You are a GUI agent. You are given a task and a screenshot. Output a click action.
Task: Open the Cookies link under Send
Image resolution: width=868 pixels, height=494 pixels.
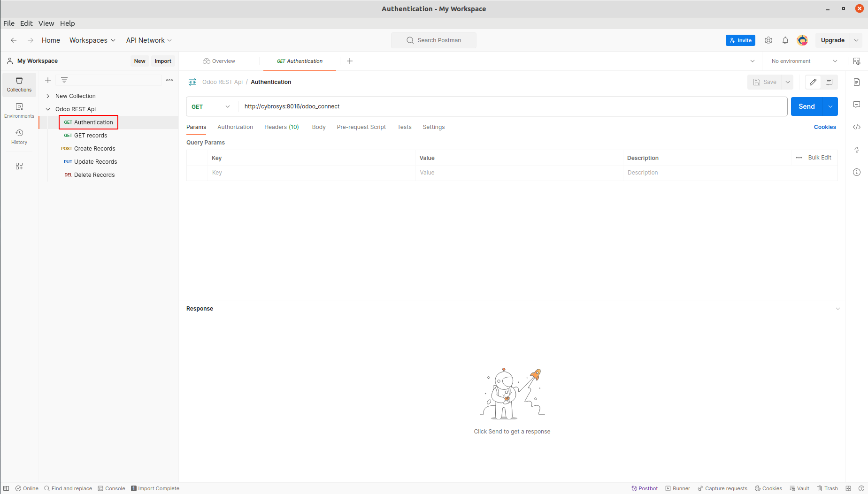tap(825, 127)
